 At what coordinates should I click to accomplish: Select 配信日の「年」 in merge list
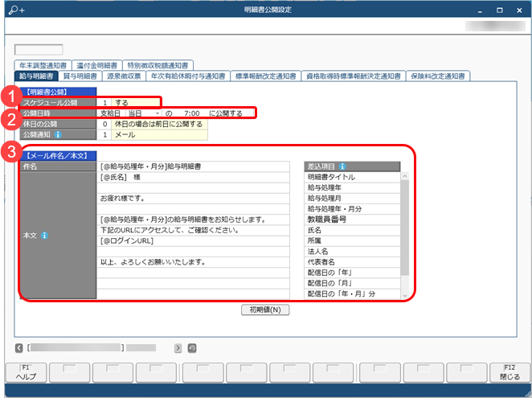tap(352, 273)
